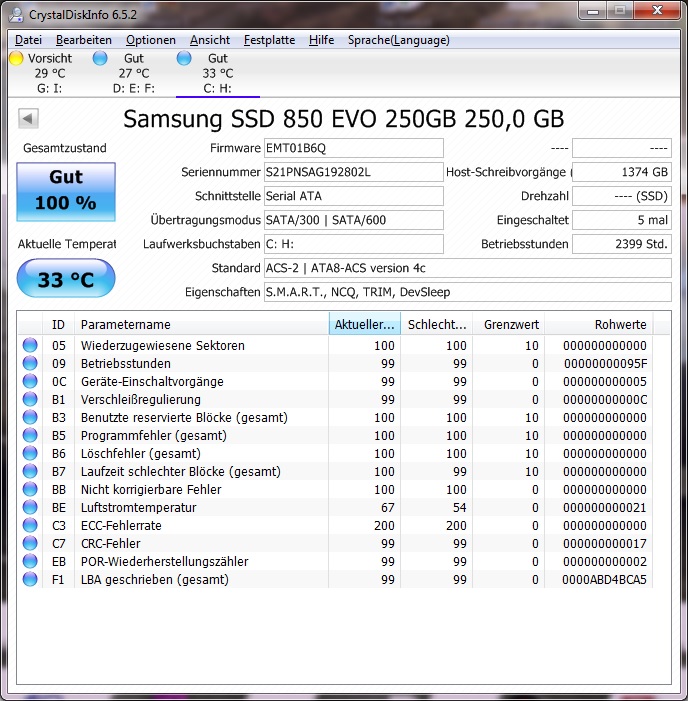Open the Festplatte menu

pos(269,40)
